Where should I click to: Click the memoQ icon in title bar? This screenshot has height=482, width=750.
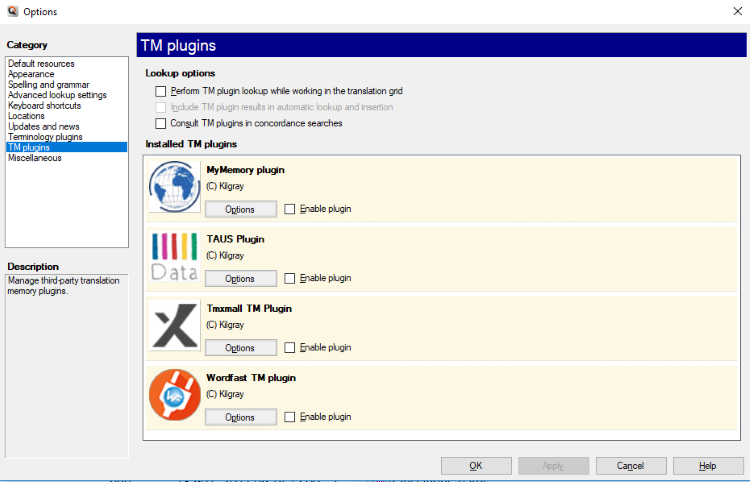click(12, 11)
